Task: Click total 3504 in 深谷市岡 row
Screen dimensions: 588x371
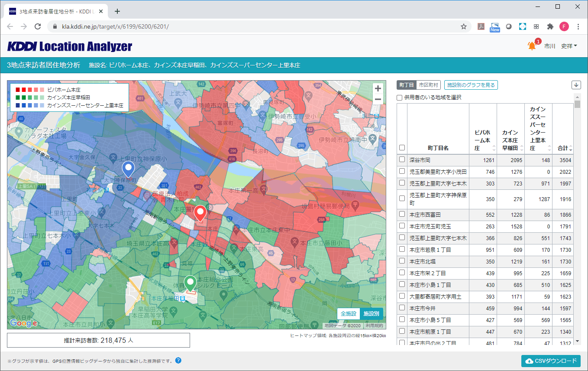Action: point(565,160)
